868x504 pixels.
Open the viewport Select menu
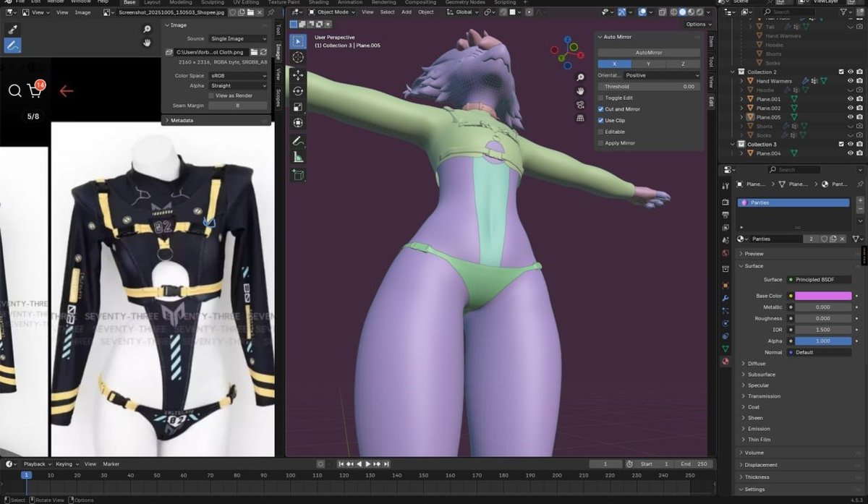pos(388,12)
